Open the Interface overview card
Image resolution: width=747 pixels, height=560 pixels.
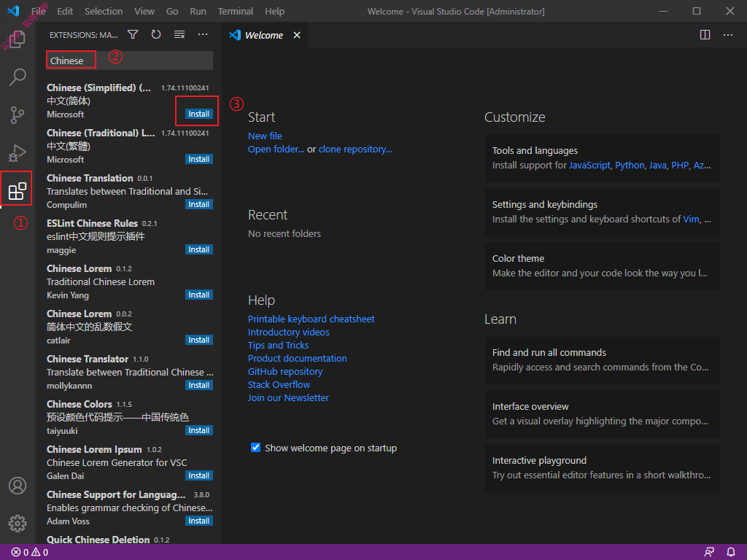602,414
